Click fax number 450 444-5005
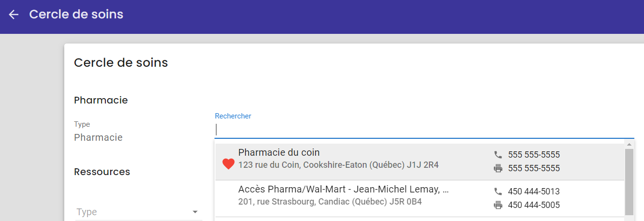644x221 pixels. [534, 205]
